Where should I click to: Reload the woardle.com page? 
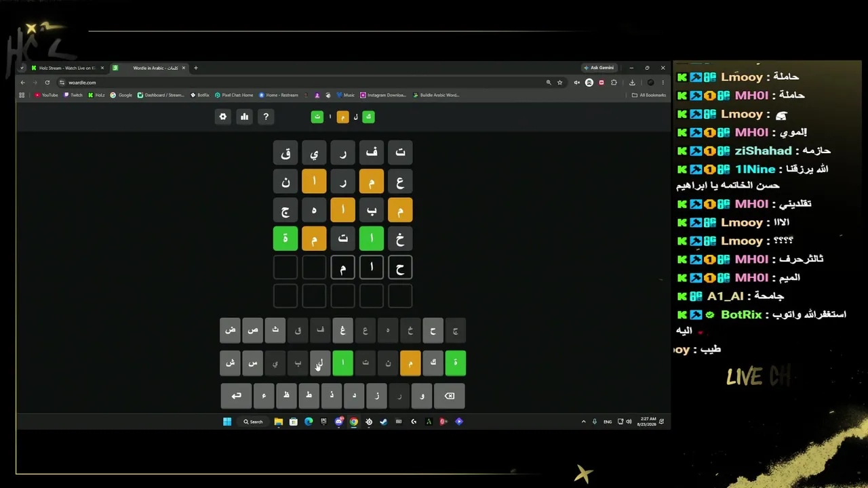[x=47, y=83]
